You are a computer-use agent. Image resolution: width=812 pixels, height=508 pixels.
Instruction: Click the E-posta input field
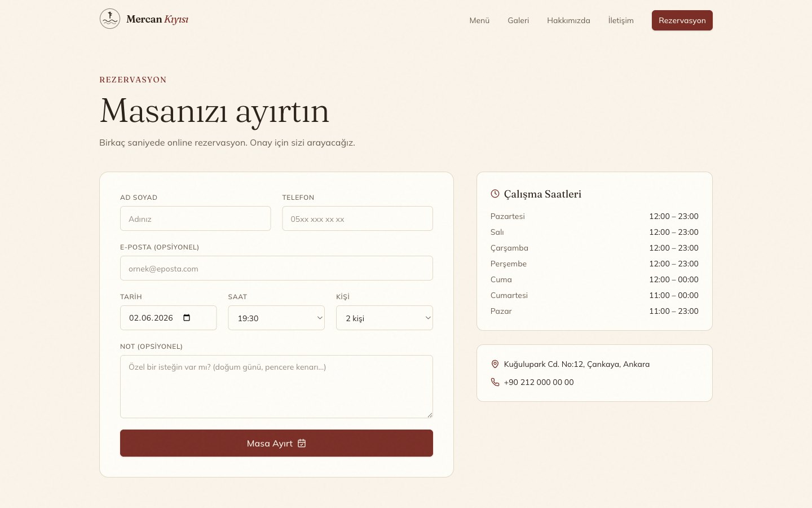(276, 268)
